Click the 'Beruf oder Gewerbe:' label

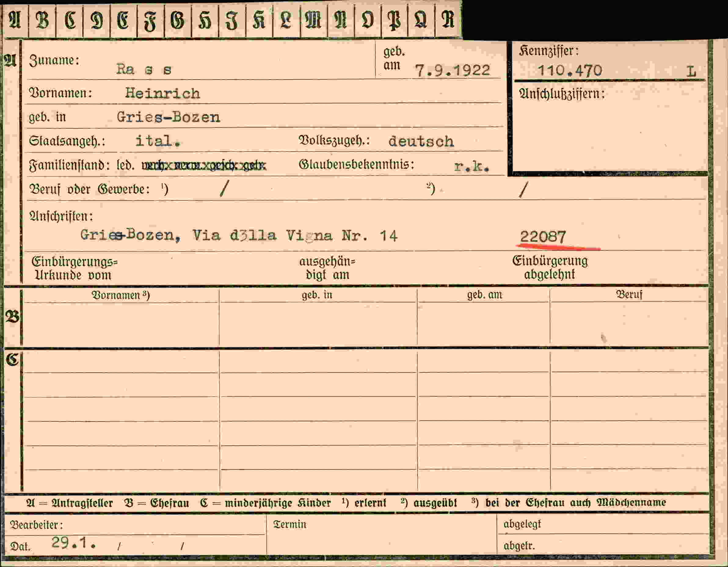pyautogui.click(x=89, y=189)
